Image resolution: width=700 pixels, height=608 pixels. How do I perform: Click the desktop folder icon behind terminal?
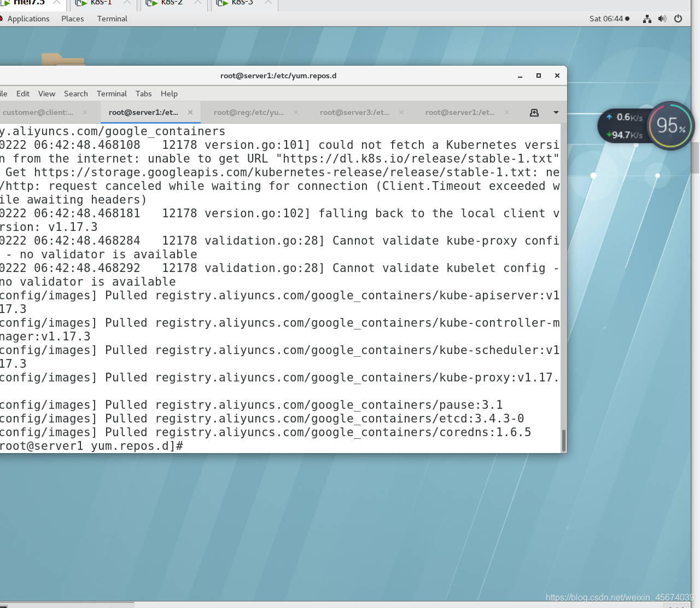coord(63,59)
